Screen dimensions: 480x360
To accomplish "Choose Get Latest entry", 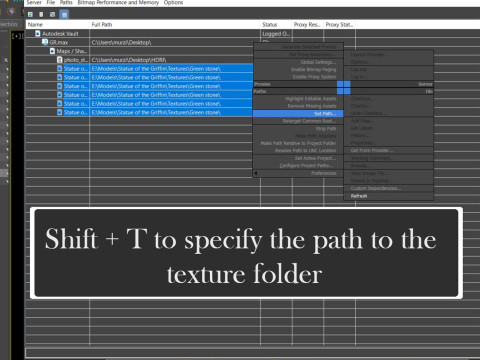I will click(x=361, y=128).
